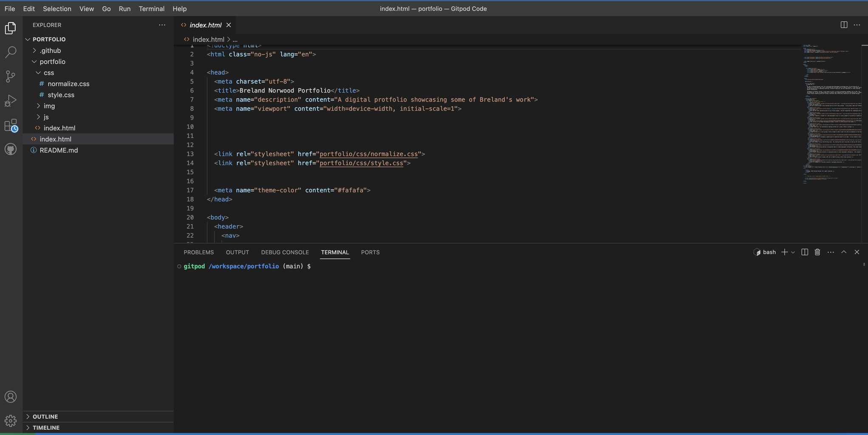868x435 pixels.
Task: Open the bash launch profile dropdown
Action: (793, 252)
